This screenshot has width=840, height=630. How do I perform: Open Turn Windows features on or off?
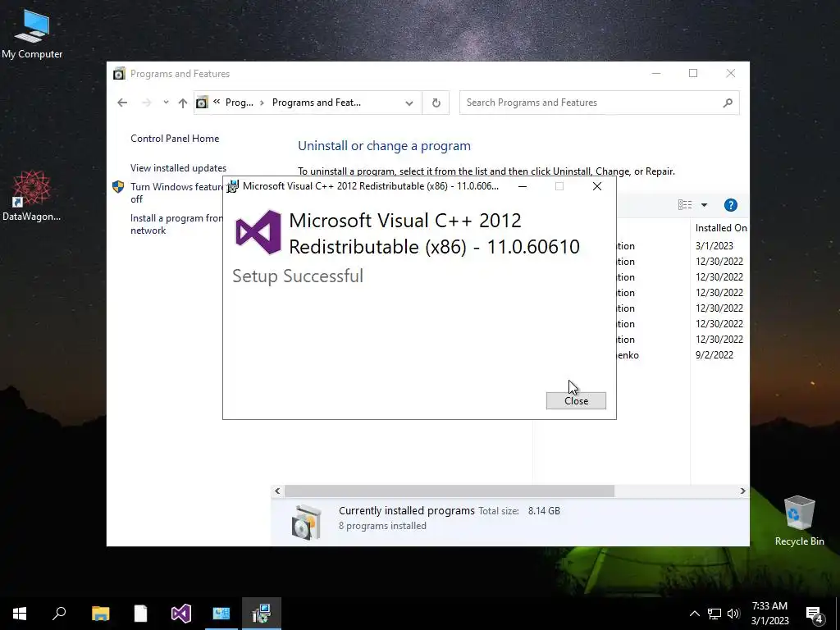[177, 193]
